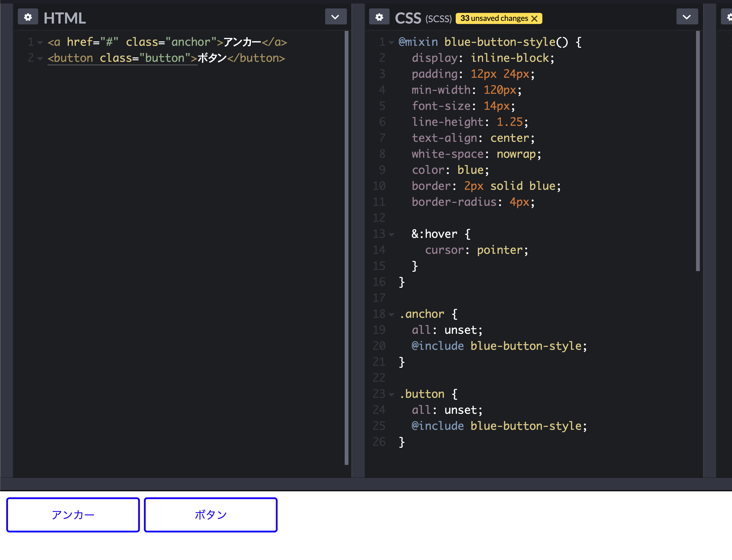Fold the .anchor rule on line 18
732x560 pixels.
point(392,315)
